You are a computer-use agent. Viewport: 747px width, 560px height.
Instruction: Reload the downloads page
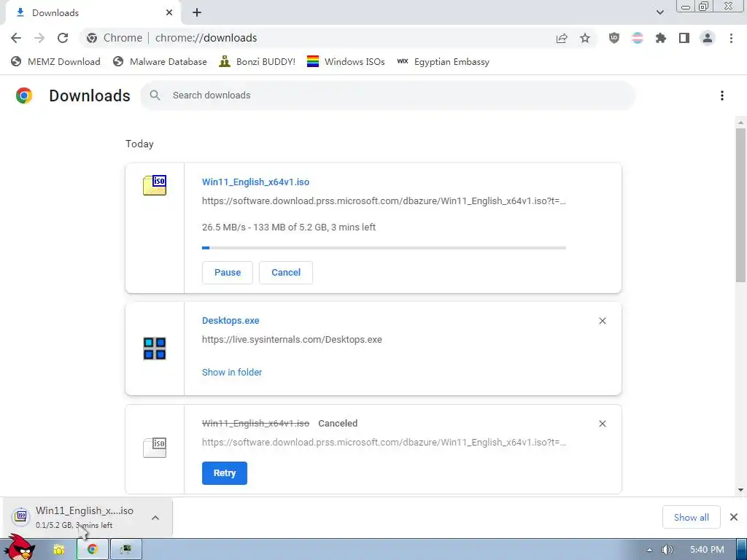pyautogui.click(x=63, y=38)
